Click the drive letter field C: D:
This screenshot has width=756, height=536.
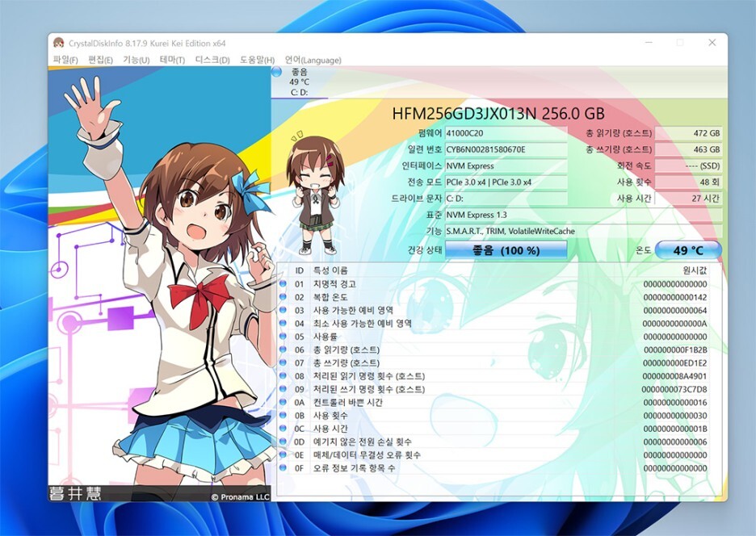[506, 199]
